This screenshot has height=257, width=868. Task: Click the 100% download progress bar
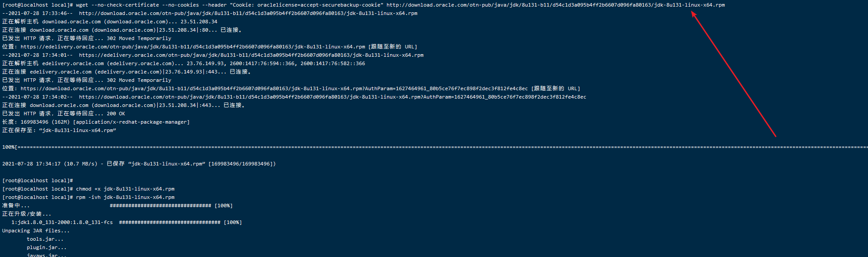(x=435, y=147)
